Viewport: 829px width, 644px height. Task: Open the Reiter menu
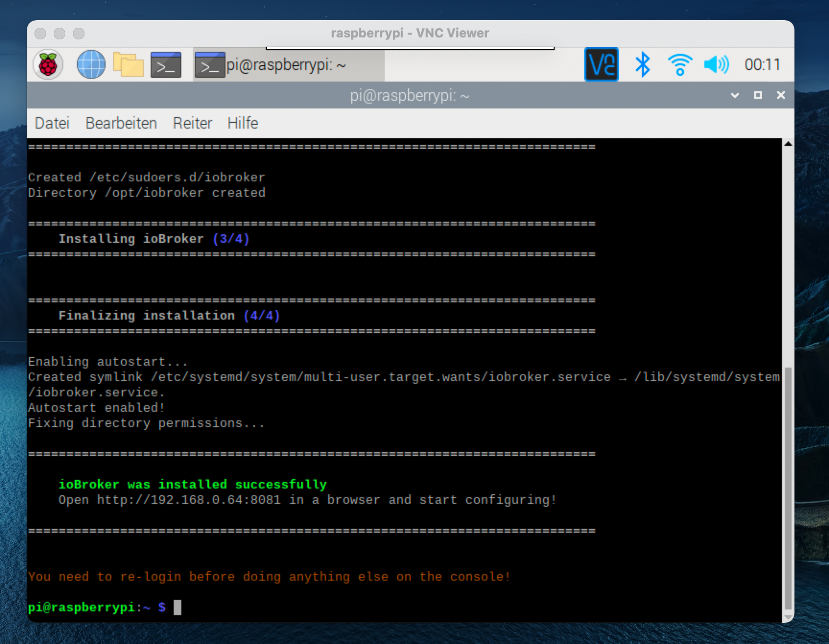coord(192,123)
